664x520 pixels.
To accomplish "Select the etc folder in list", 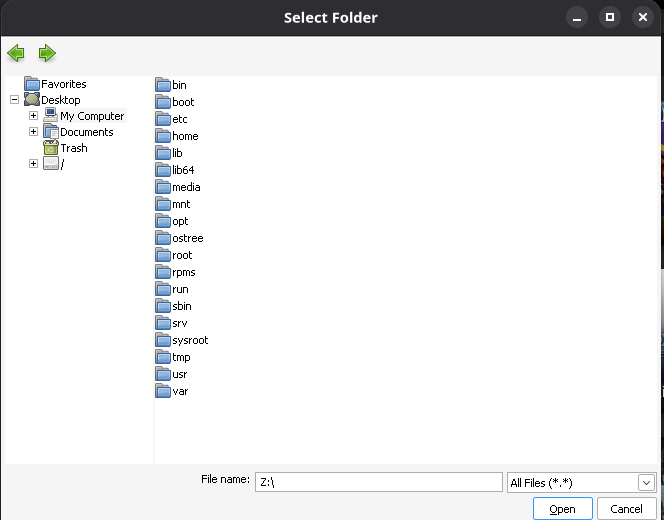I will [179, 119].
